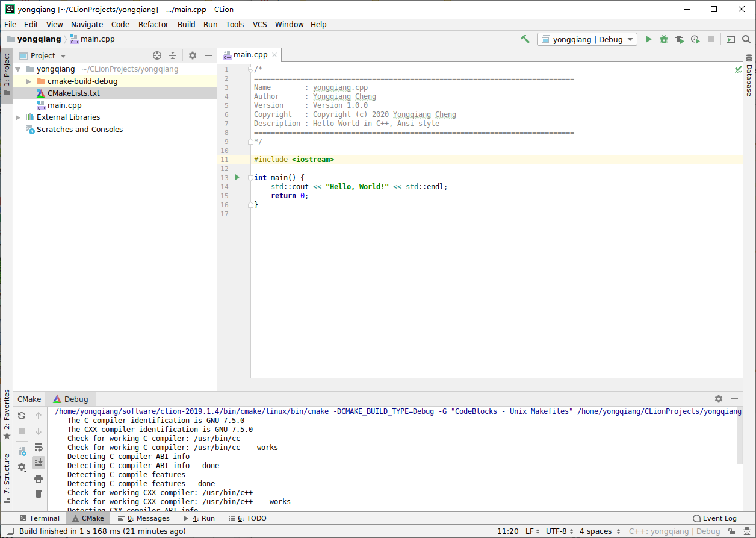Click the Search Everywhere magnifier icon

[746, 39]
